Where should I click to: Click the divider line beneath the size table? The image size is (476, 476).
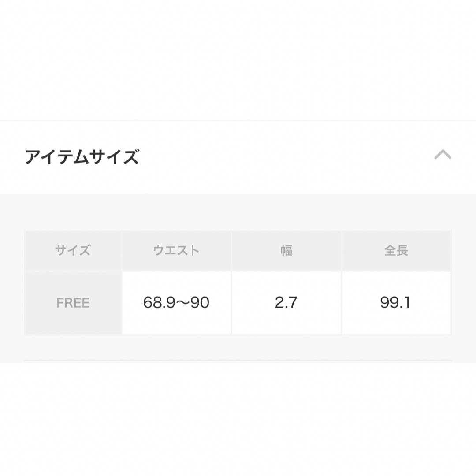[238, 361]
